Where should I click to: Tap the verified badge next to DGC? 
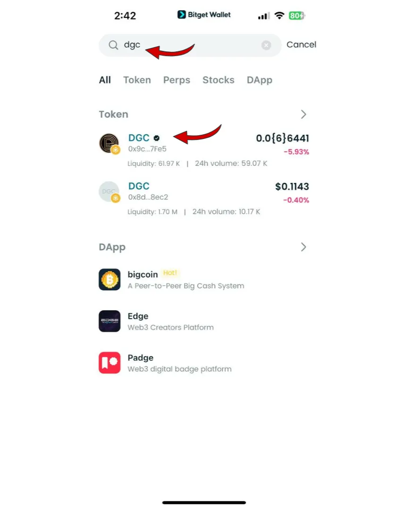click(156, 138)
